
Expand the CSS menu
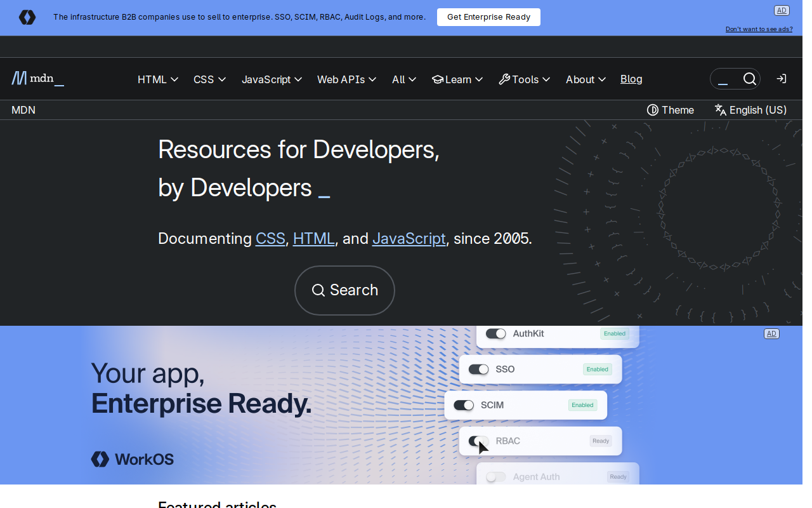tap(210, 79)
